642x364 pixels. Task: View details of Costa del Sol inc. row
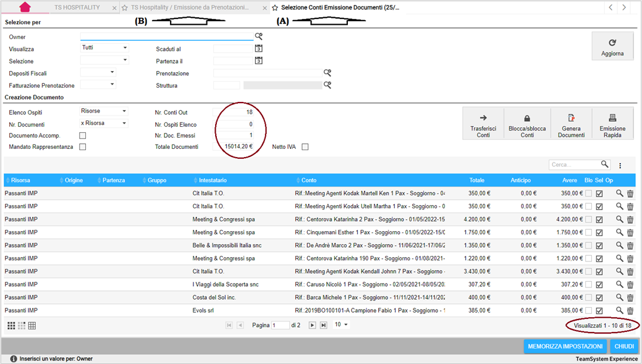point(620,297)
